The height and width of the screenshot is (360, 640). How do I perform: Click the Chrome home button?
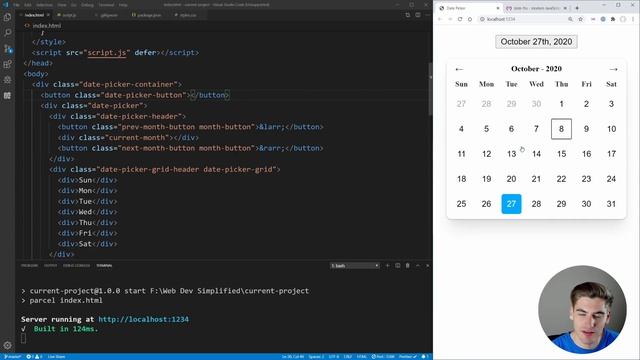470,19
